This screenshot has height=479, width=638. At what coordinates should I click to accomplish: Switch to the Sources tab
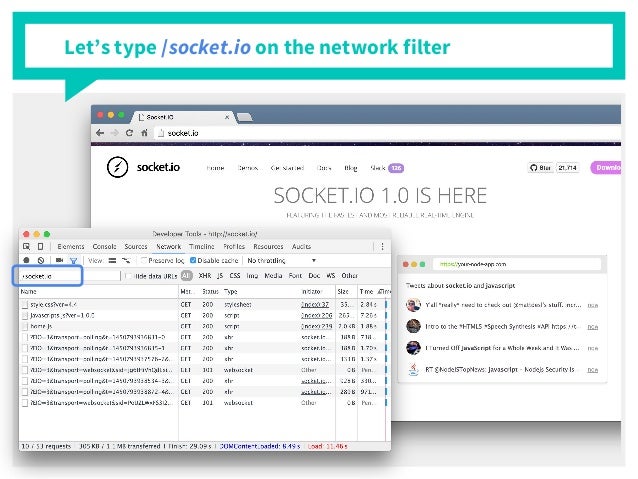click(x=136, y=247)
